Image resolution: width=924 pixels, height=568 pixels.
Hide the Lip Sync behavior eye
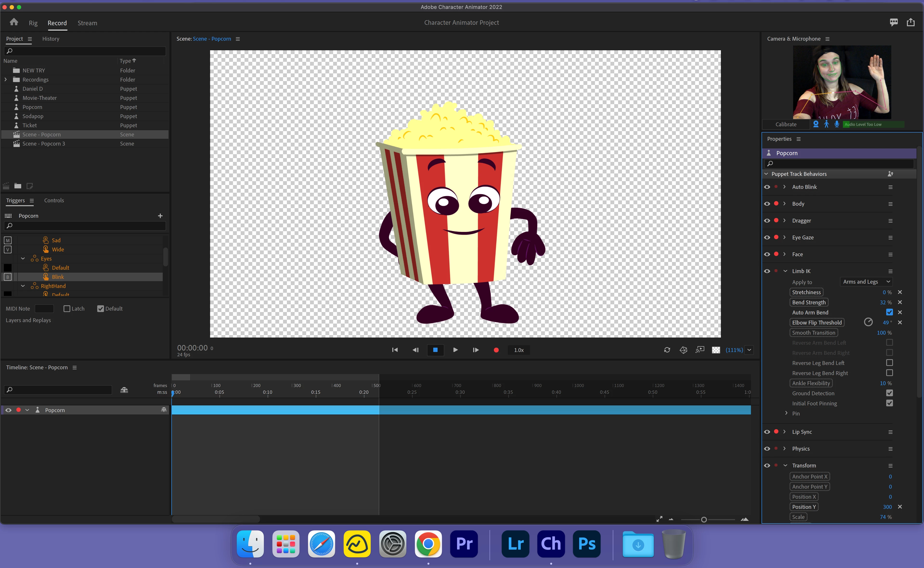tap(767, 432)
